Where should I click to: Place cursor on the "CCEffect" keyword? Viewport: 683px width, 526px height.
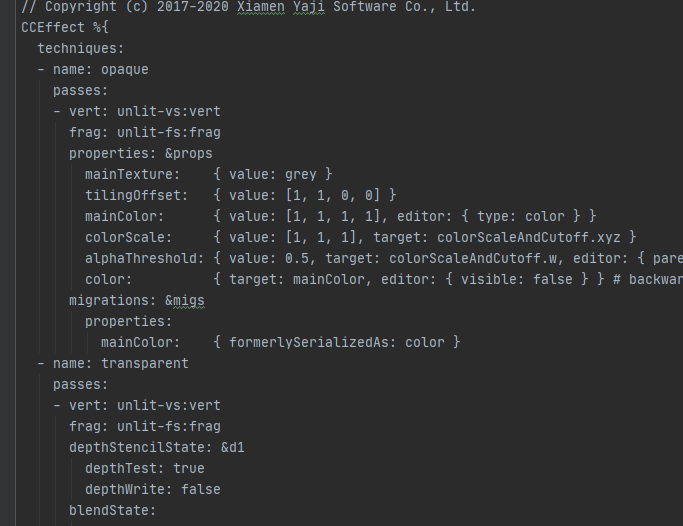pos(53,28)
